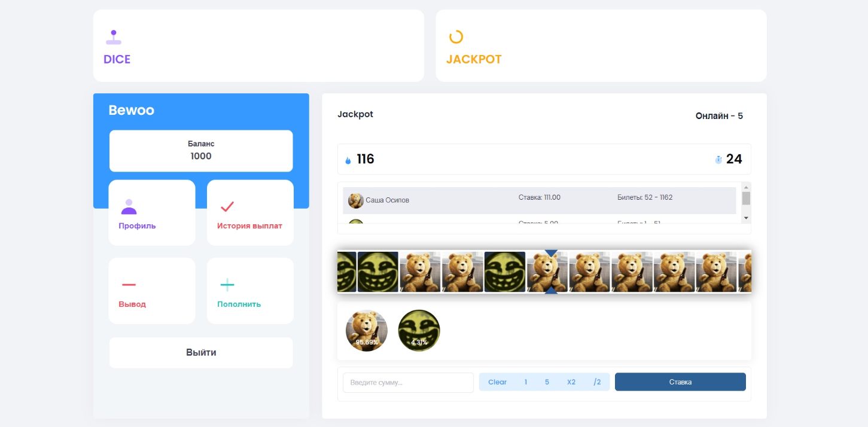Click the blue drop pot icon

(x=348, y=160)
